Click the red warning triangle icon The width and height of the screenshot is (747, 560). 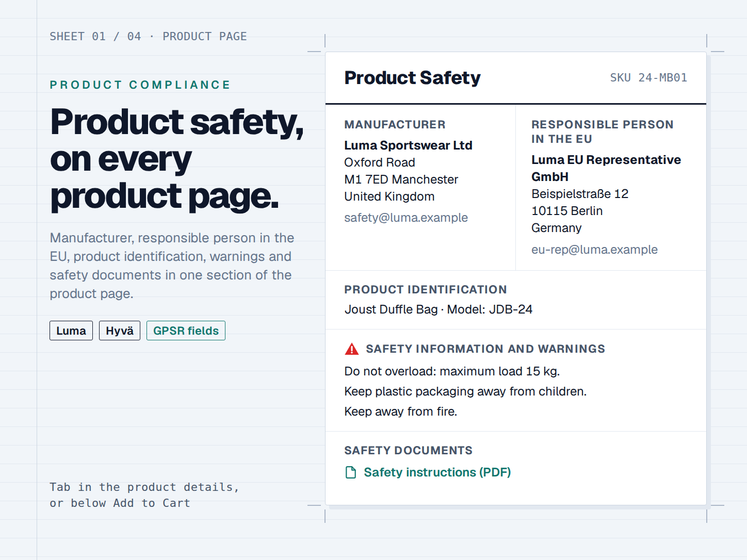[351, 349]
